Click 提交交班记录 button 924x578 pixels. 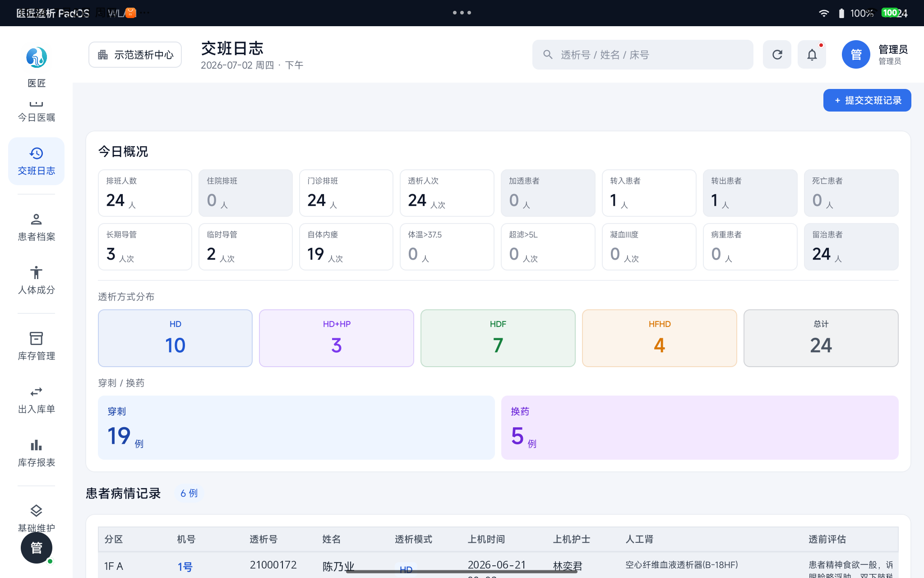(x=867, y=100)
